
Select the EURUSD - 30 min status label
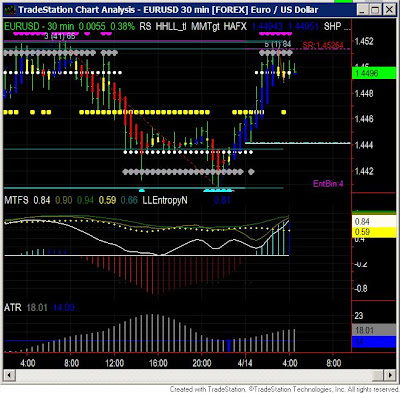[x=39, y=26]
